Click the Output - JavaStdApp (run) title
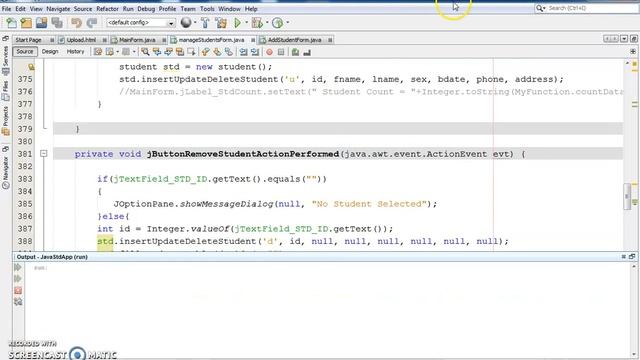Screen dimensions: 640x360 point(52,257)
